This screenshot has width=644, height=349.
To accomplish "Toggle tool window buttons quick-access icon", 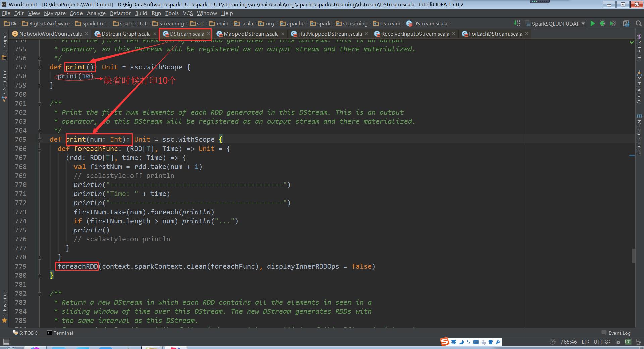I will point(6,342).
